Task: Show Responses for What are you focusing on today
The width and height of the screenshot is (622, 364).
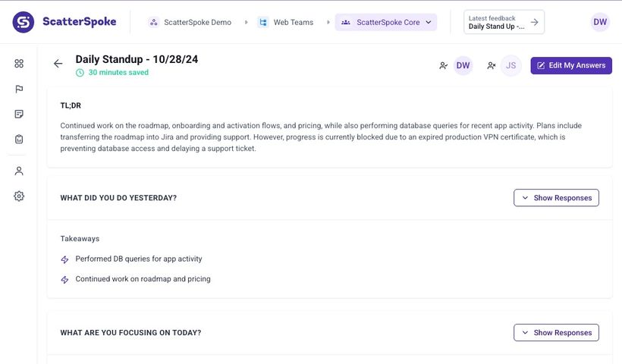Action: click(556, 333)
